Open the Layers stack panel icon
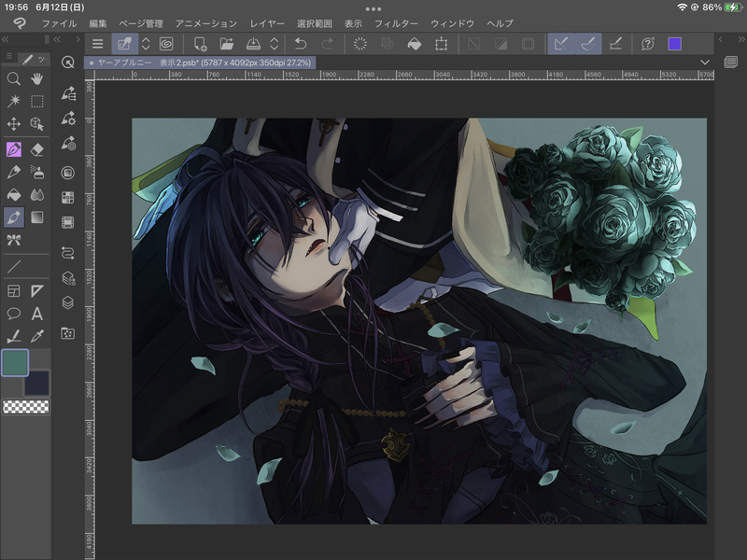This screenshot has width=747, height=560. click(67, 302)
